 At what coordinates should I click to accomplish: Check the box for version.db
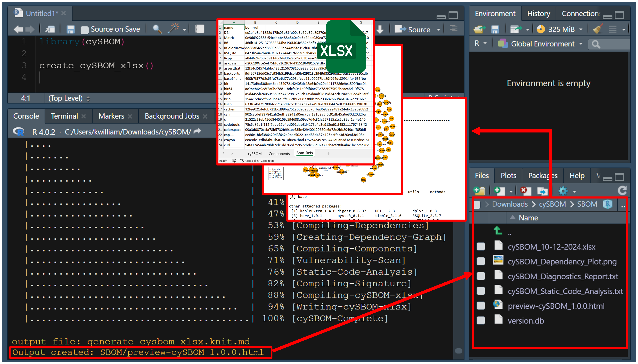pos(480,320)
